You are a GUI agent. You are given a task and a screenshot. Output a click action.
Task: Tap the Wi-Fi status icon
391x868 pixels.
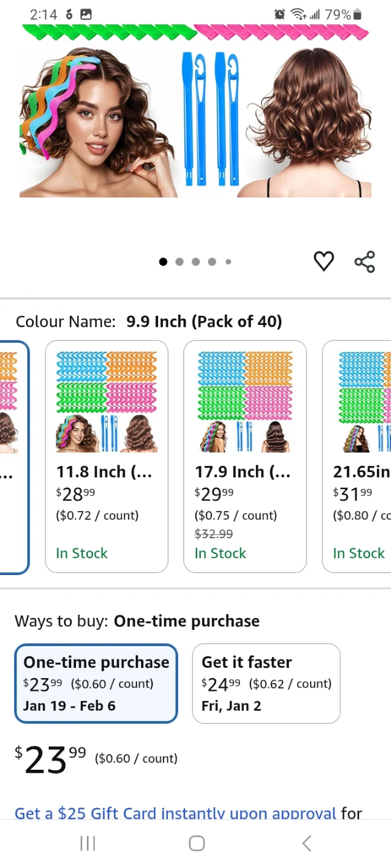297,14
